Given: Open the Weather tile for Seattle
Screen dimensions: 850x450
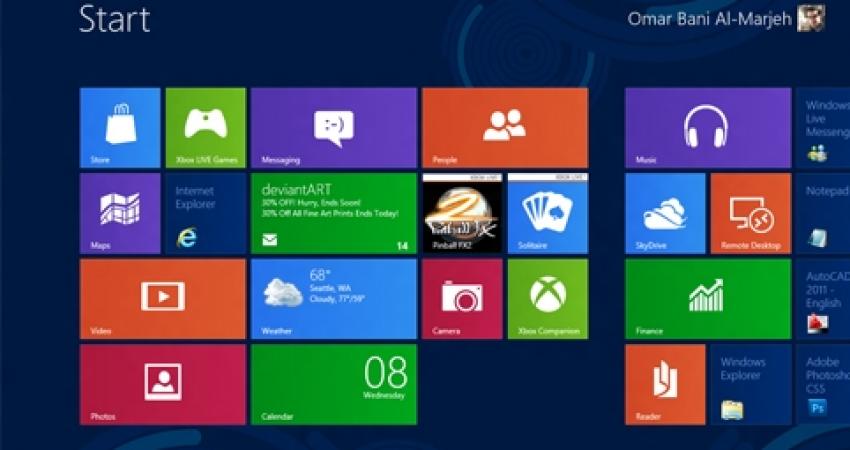Looking at the screenshot, I should click(333, 299).
